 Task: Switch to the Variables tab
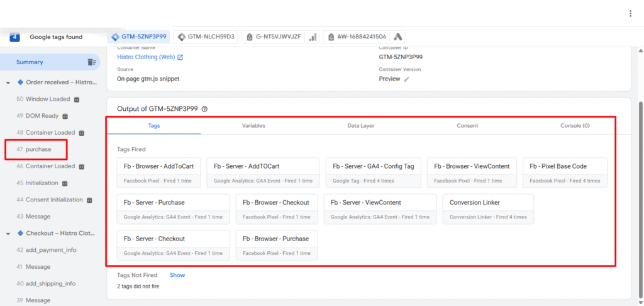pos(253,126)
